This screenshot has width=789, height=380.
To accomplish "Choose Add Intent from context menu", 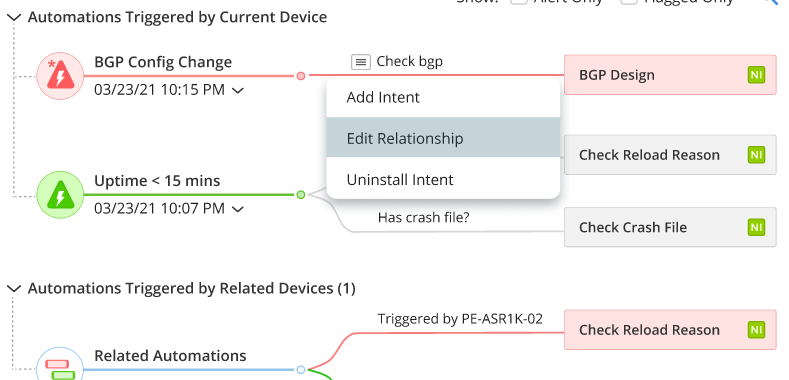I will [x=443, y=97].
